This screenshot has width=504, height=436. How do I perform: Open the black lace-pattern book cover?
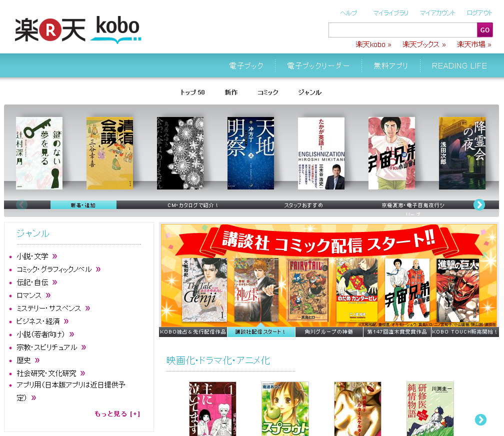(180, 153)
